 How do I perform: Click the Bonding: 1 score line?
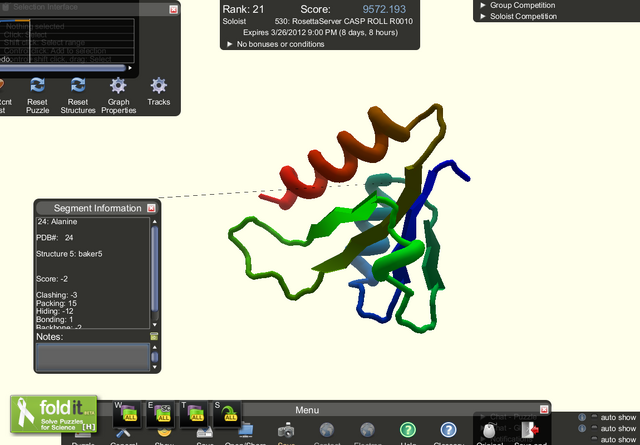pyautogui.click(x=54, y=319)
